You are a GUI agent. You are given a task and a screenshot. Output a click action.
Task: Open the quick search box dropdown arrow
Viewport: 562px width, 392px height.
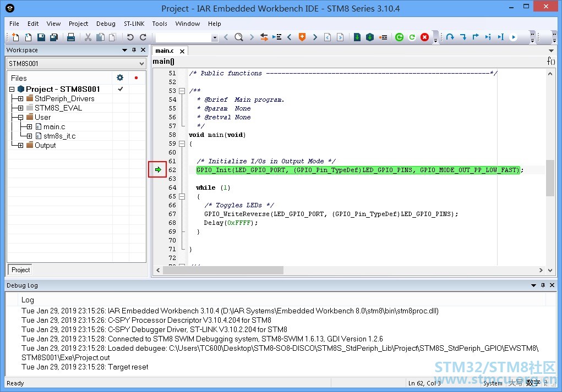[214, 37]
